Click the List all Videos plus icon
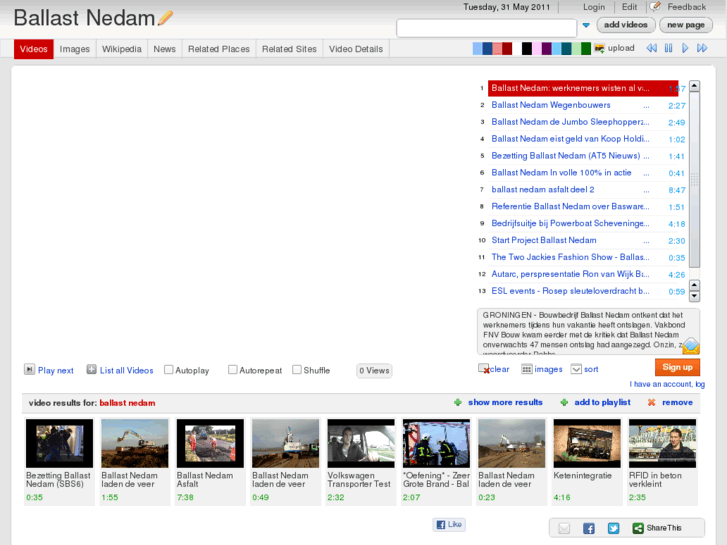This screenshot has height=545, width=727. [x=91, y=369]
